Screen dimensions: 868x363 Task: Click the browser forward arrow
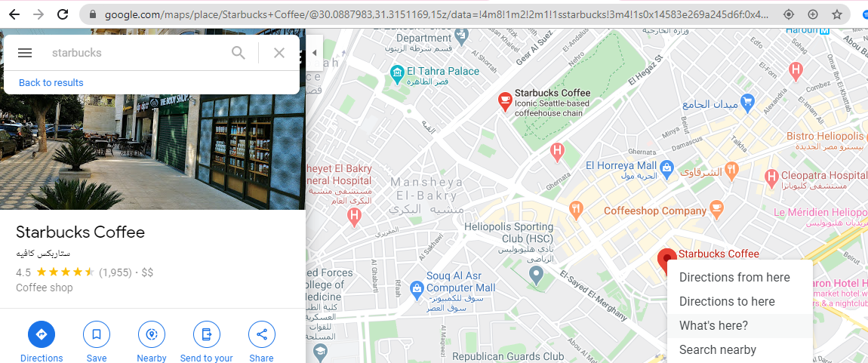[x=38, y=14]
